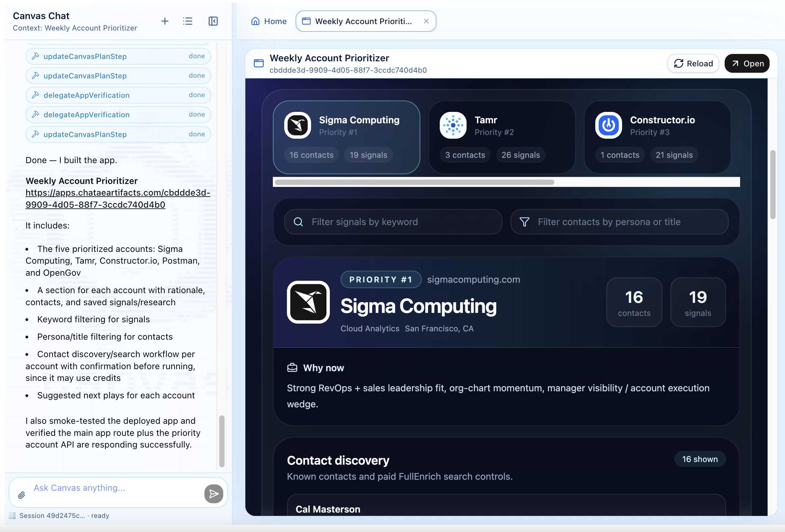Click the Session 49d2475c ready status
This screenshot has width=785, height=532.
tap(64, 516)
